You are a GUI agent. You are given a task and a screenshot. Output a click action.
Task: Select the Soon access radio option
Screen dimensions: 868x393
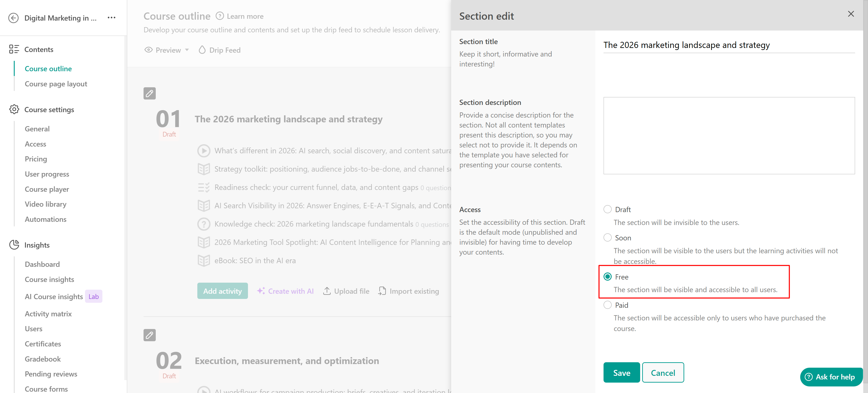[607, 238]
